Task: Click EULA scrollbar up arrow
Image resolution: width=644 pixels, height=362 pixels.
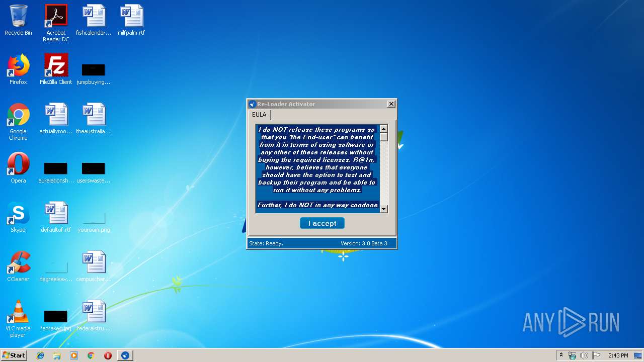Action: pyautogui.click(x=384, y=129)
